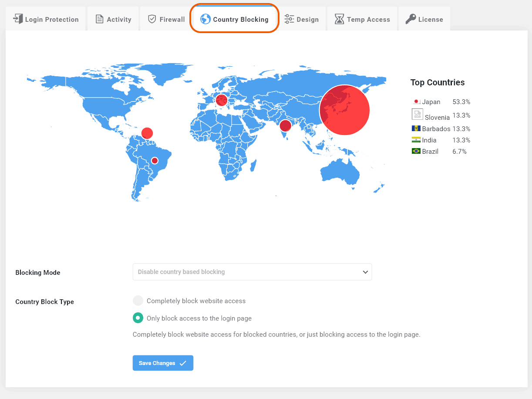The height and width of the screenshot is (399, 532).
Task: Select Completely block website access option
Action: coord(138,301)
